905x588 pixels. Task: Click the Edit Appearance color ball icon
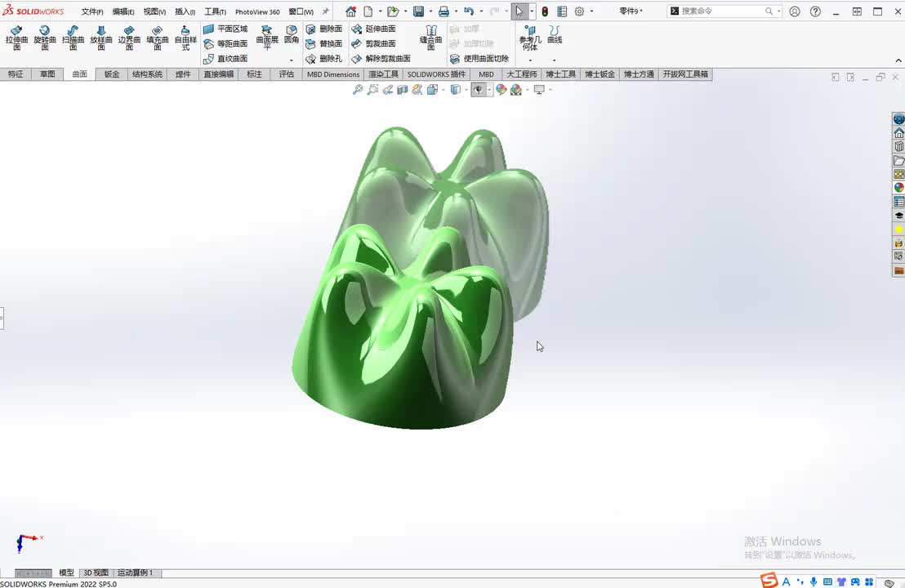501,90
